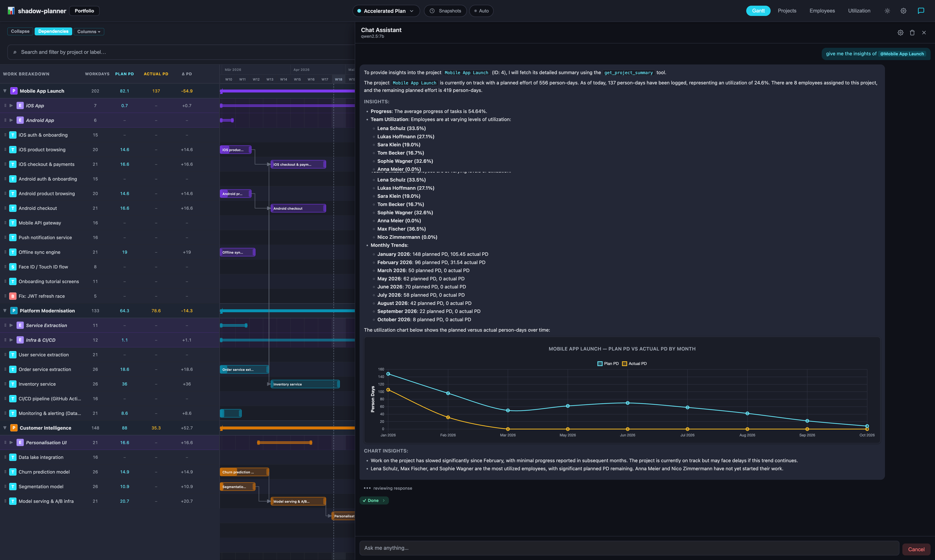Toggle the chat panel speech bubble icon
This screenshot has width=935, height=560.
pos(921,11)
